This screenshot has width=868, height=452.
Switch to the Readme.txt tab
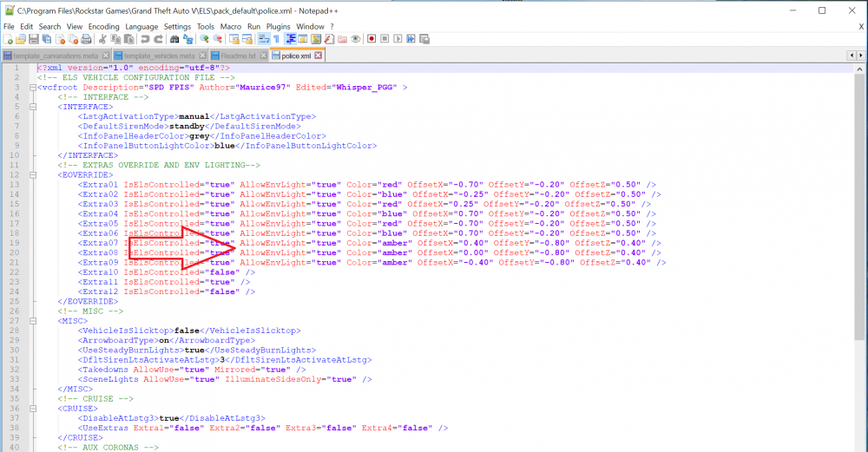click(x=238, y=56)
